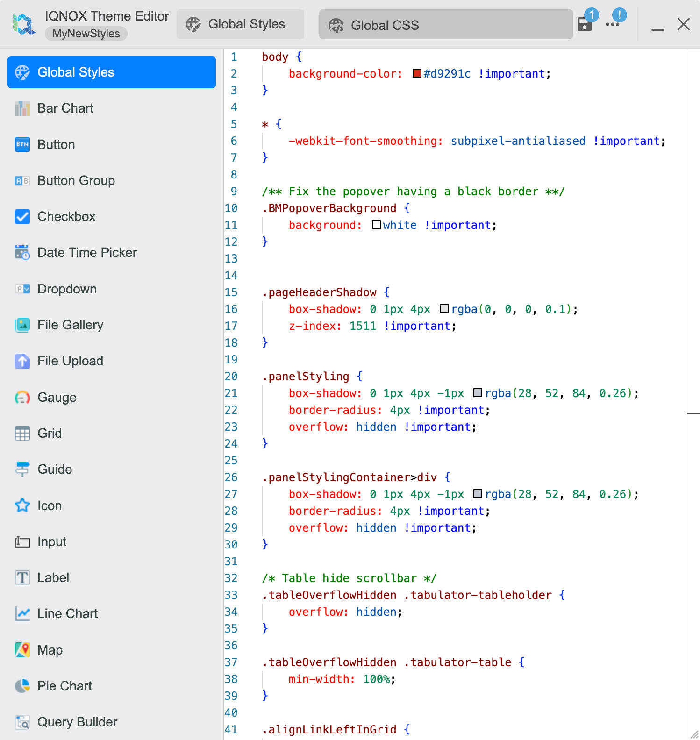The image size is (700, 740).
Task: Select the Gauge widget icon
Action: pos(22,398)
